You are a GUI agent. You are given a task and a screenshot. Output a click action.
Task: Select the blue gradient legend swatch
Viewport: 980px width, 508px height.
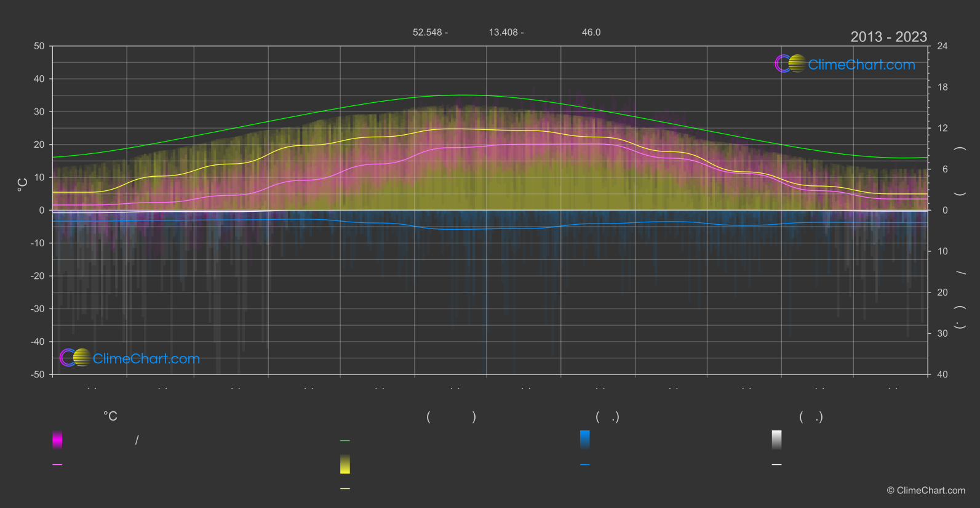click(x=585, y=440)
